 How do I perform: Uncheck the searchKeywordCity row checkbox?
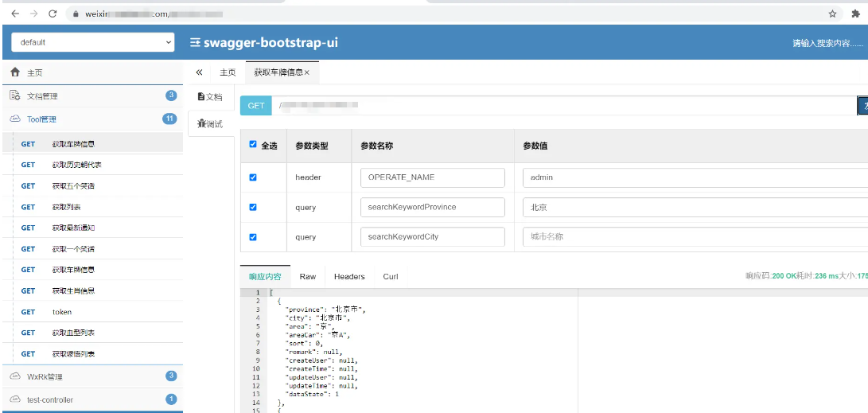click(253, 237)
